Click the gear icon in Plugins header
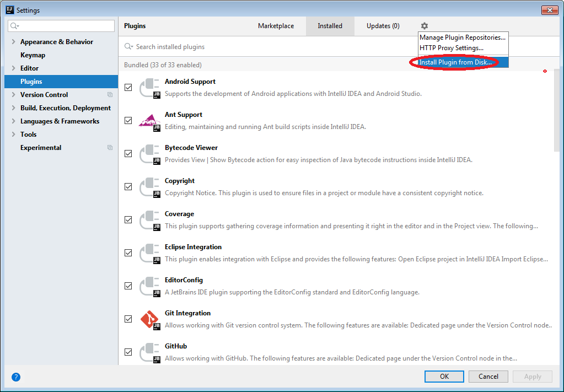The height and width of the screenshot is (392, 564). coord(424,26)
